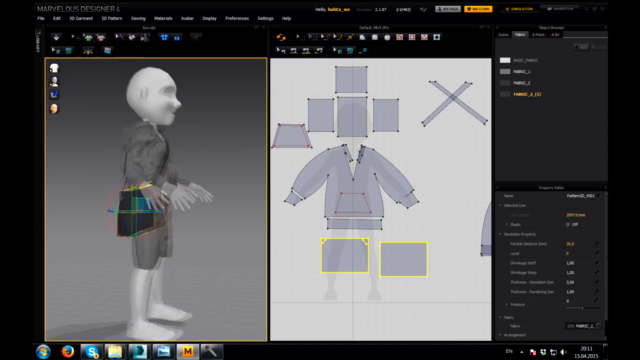This screenshot has height=360, width=640.
Task: Click the pink garment icon in 3D toolbar
Action: tap(100, 37)
